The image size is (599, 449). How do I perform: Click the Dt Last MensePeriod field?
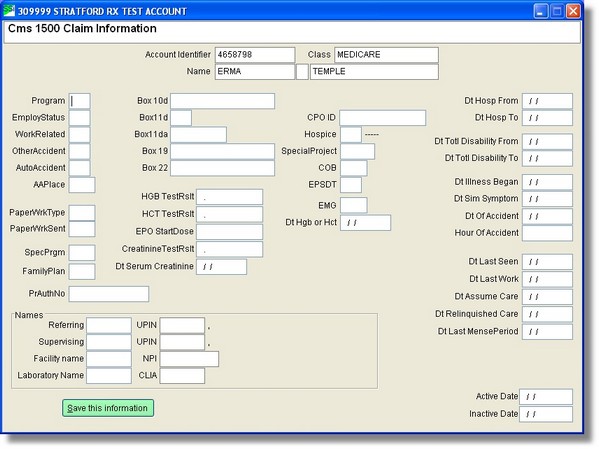(547, 332)
